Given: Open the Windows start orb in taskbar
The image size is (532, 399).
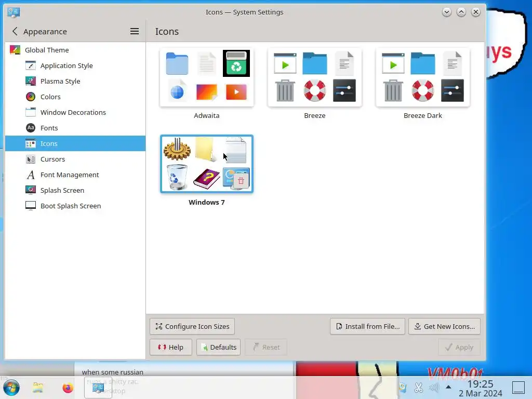Looking at the screenshot, I should [11, 388].
